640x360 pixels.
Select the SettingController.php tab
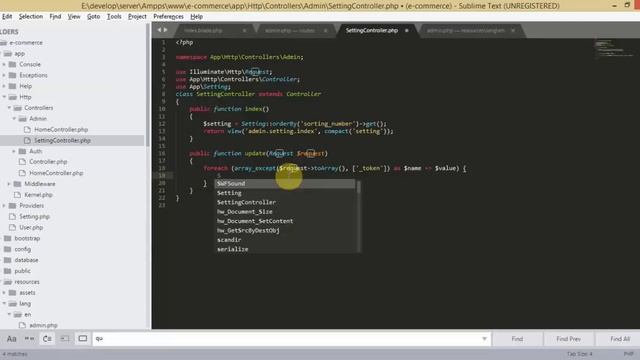pyautogui.click(x=371, y=31)
